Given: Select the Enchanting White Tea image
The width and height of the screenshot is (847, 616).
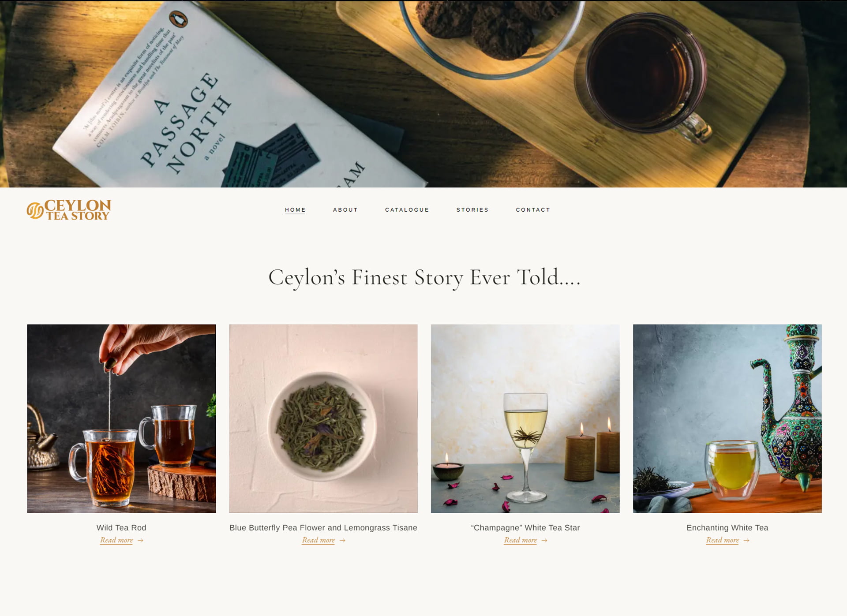Looking at the screenshot, I should pos(727,418).
